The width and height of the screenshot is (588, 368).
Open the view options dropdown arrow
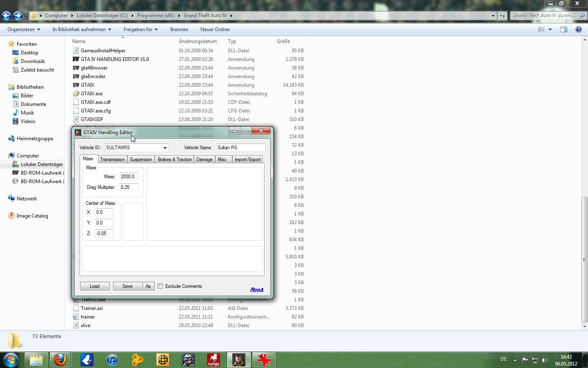click(550, 29)
